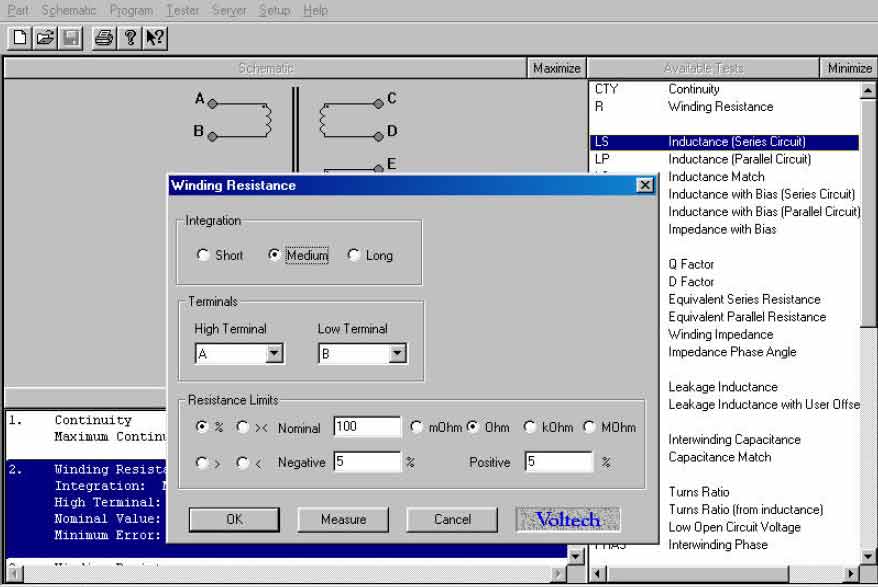878x587 pixels.
Task: Open the Help menu
Action: pos(315,10)
